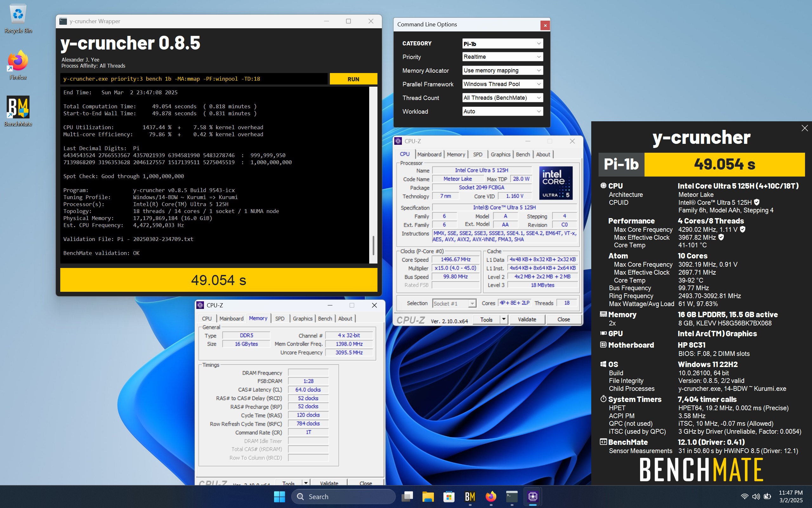
Task: Click the yellow 49.054 s result bar
Action: coord(219,280)
